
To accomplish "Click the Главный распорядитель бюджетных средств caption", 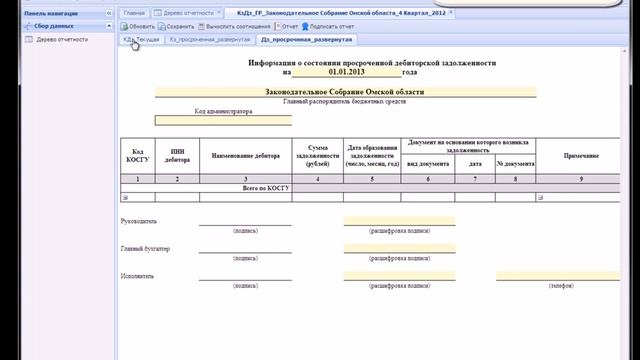I will (344, 101).
